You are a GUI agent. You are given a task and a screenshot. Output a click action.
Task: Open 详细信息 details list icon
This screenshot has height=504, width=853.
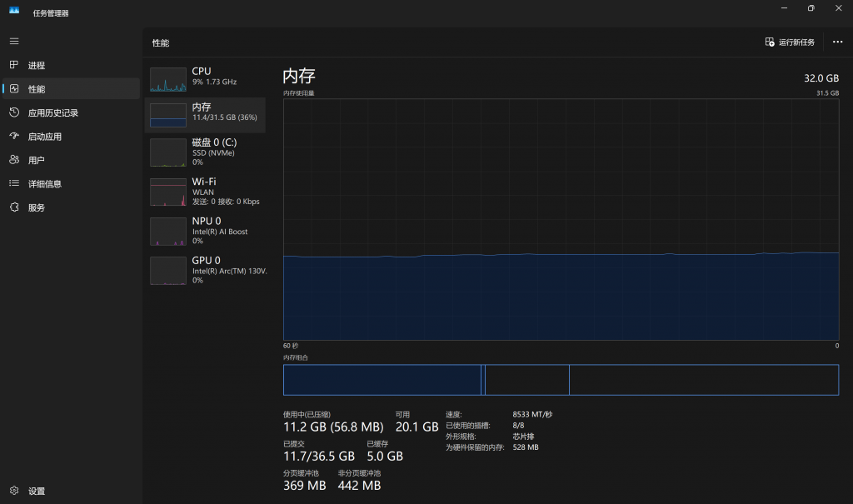click(x=14, y=184)
